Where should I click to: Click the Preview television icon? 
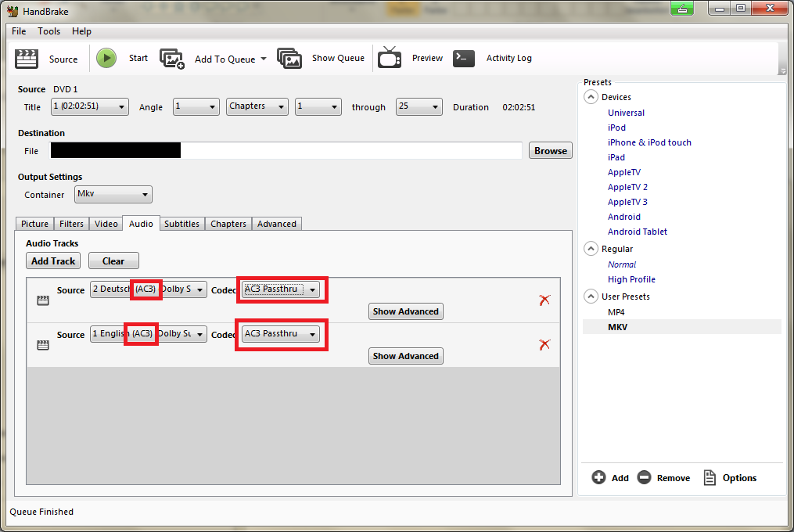(x=390, y=57)
